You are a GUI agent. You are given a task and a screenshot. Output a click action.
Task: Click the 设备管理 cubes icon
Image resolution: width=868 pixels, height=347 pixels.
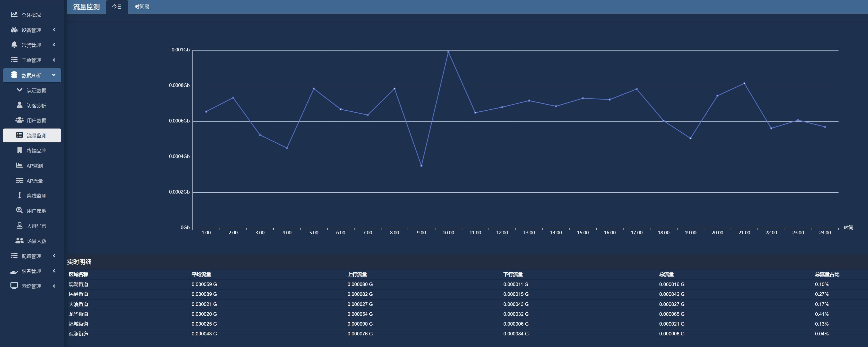pos(14,30)
